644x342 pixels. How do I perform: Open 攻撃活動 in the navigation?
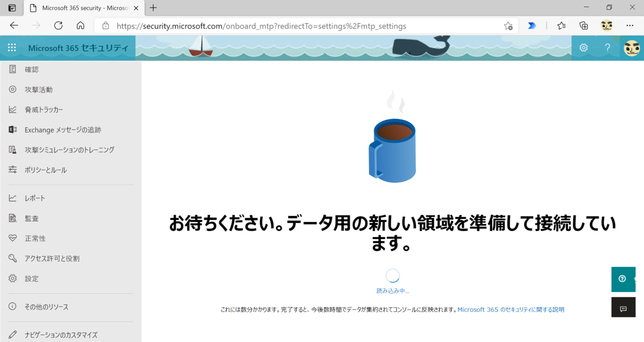[39, 90]
